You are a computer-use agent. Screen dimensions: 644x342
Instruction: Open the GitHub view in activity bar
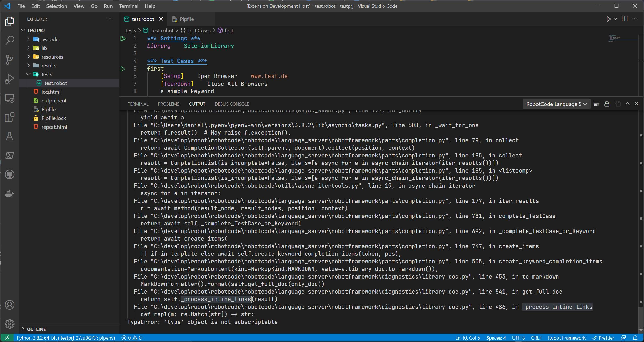(10, 174)
